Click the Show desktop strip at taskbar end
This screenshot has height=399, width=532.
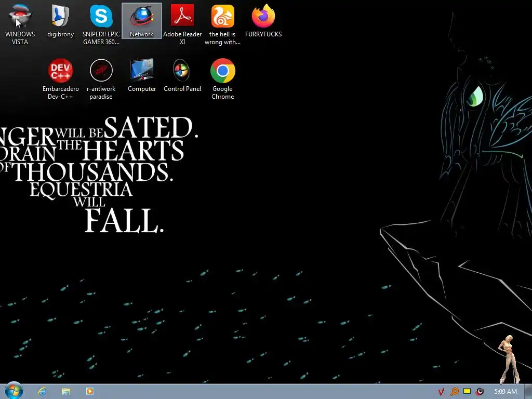click(528, 392)
